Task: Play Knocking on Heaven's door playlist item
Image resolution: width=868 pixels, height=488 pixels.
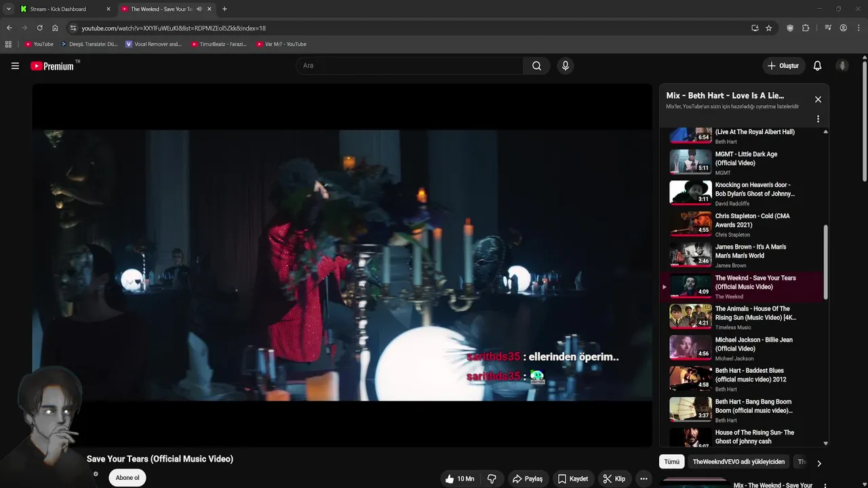Action: pos(743,194)
